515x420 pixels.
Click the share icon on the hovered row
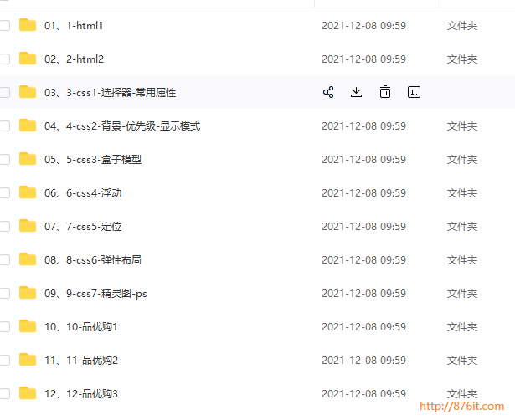[x=328, y=92]
